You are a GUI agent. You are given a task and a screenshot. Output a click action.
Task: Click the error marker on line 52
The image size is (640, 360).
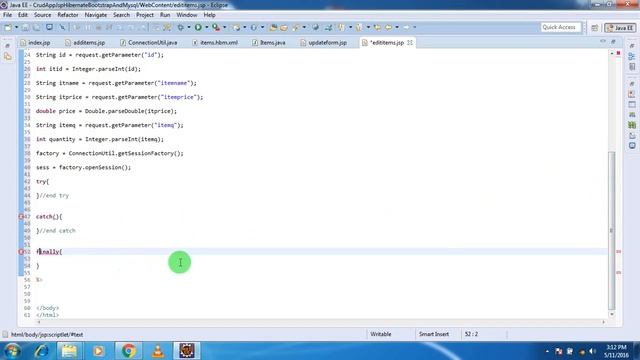click(21, 252)
